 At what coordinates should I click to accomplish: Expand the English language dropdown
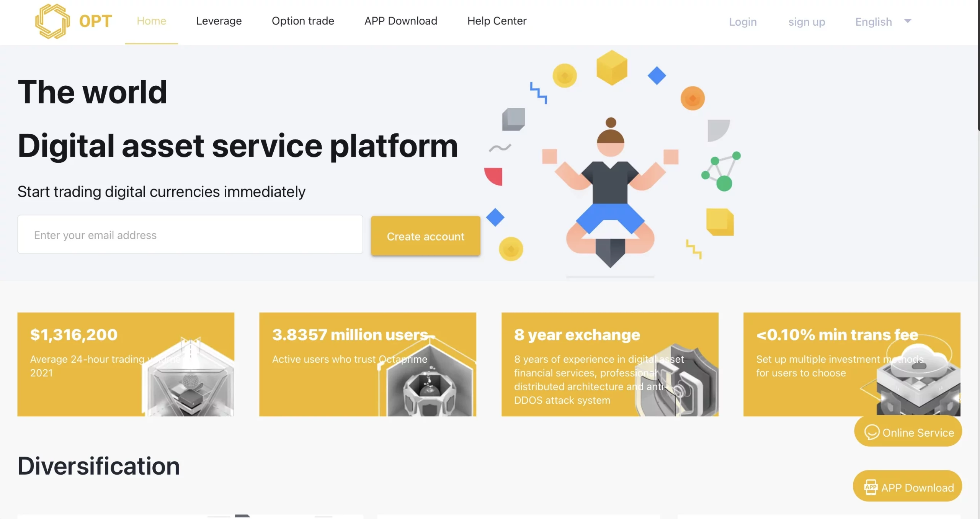(x=883, y=22)
